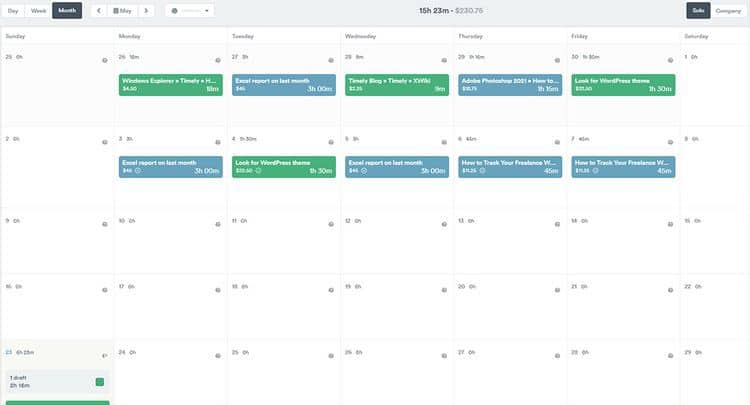Select the Week view tab
The height and width of the screenshot is (405, 750).
click(x=39, y=11)
